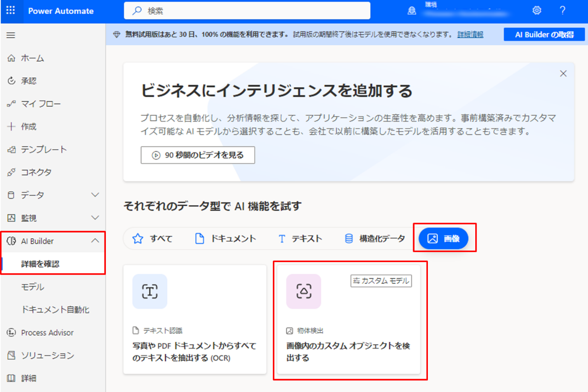Click the text recognition card icon
The height and width of the screenshot is (392, 588).
coord(150,291)
